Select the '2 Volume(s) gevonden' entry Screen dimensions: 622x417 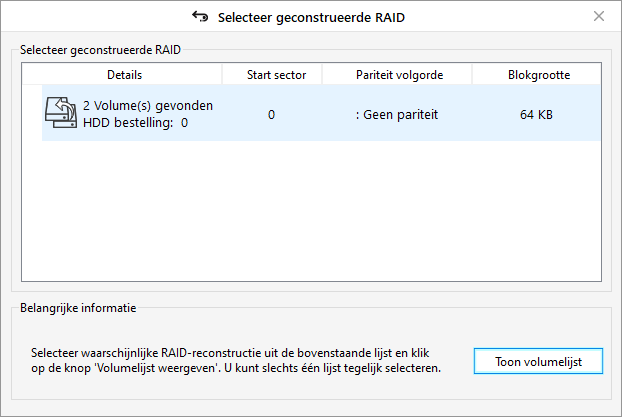(x=148, y=106)
